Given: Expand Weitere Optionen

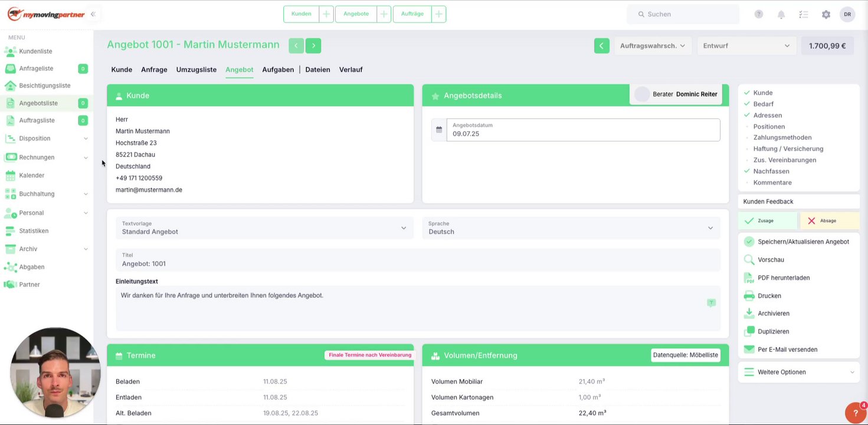Looking at the screenshot, I should pos(799,372).
